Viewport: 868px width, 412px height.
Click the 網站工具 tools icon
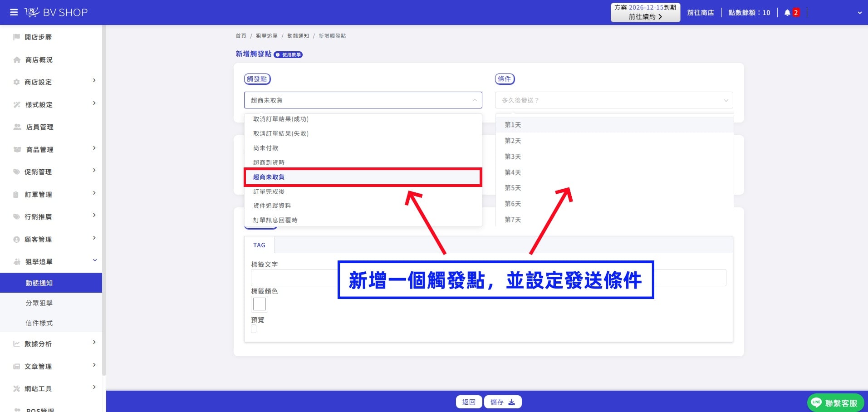coord(17,389)
